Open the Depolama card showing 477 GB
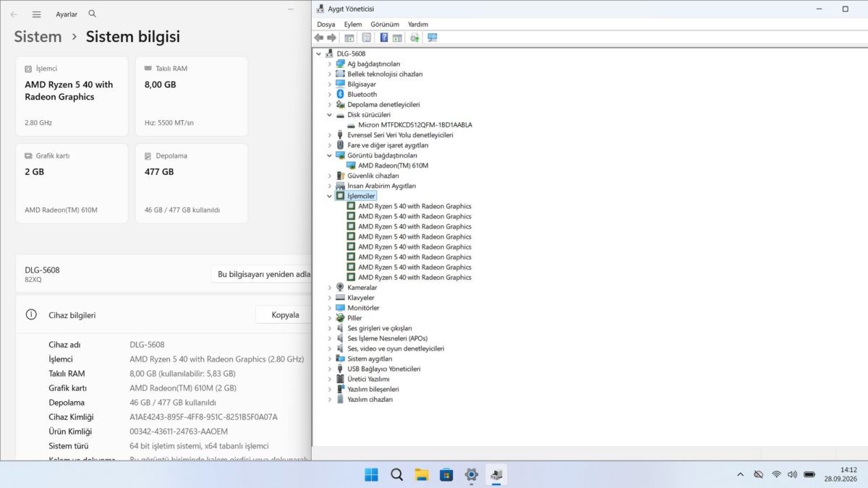Screen dimensions: 868x488 click(192, 184)
